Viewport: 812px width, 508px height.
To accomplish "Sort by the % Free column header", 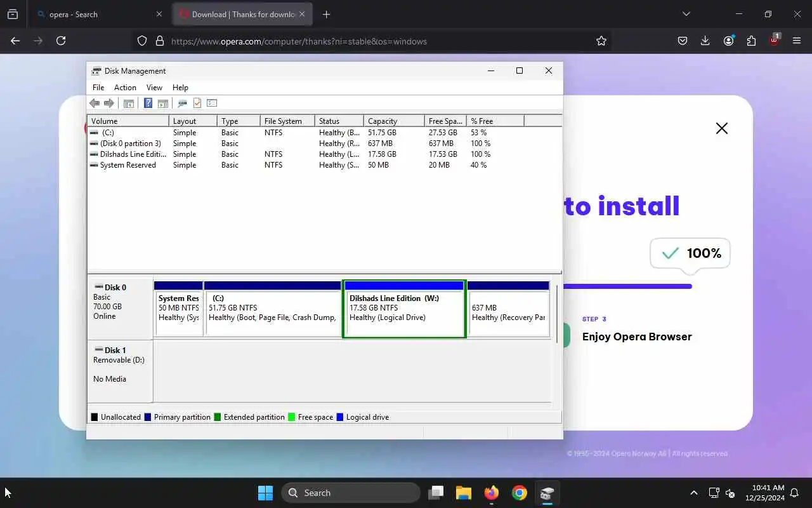I will [x=495, y=121].
